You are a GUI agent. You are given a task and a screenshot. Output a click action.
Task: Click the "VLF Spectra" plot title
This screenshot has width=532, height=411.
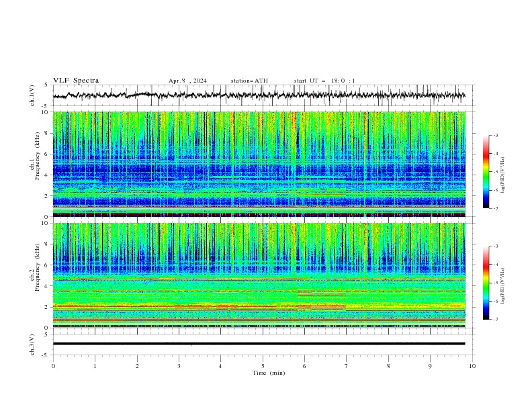(x=76, y=81)
